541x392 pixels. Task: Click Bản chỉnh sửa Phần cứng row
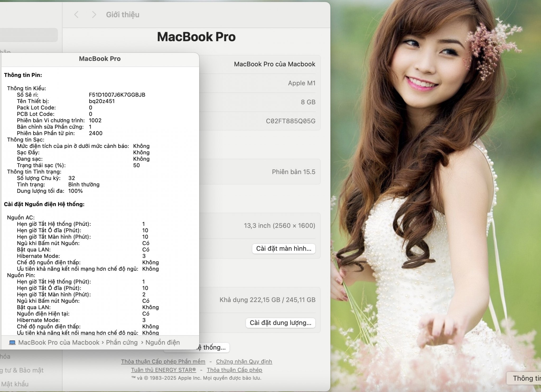tap(54, 127)
